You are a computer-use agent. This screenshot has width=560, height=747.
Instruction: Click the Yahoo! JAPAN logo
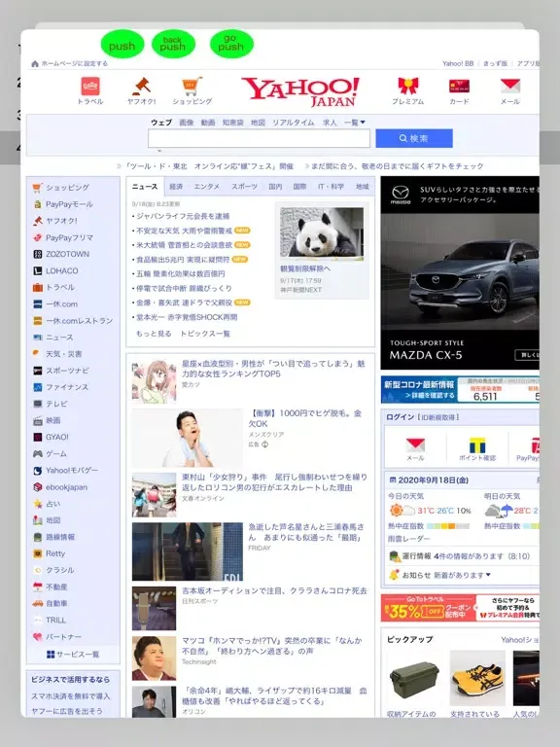pos(301,91)
